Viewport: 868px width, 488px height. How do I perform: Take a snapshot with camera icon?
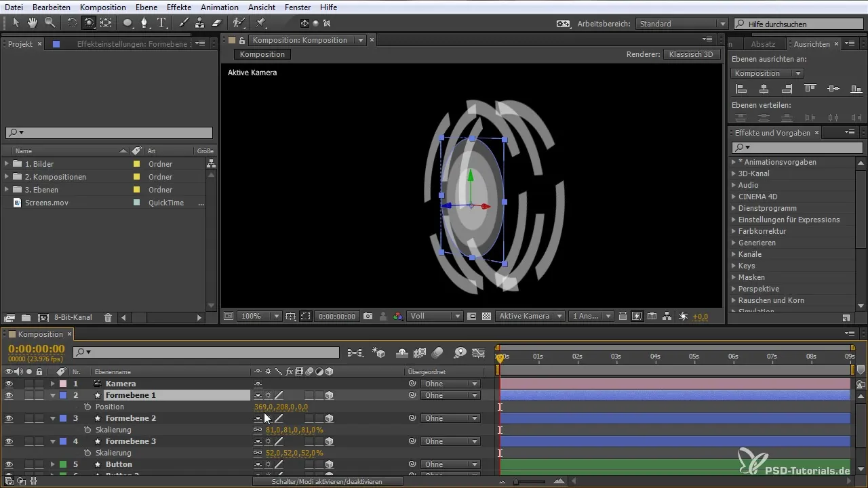click(x=368, y=316)
